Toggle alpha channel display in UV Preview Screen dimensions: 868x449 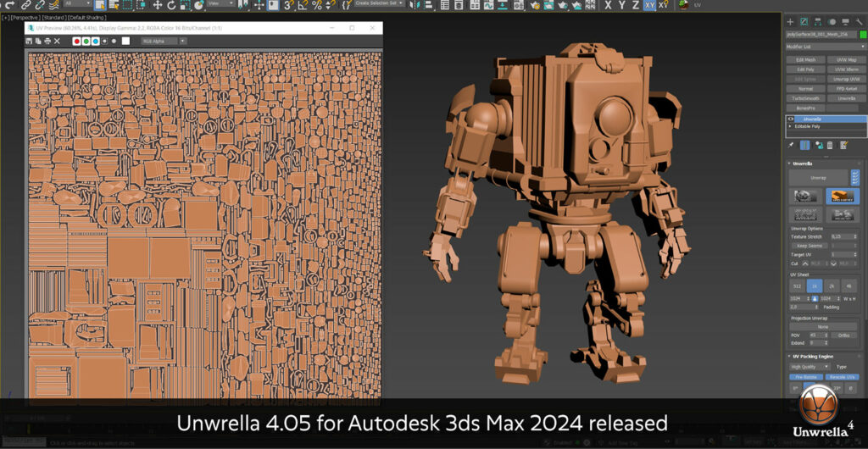pos(104,41)
